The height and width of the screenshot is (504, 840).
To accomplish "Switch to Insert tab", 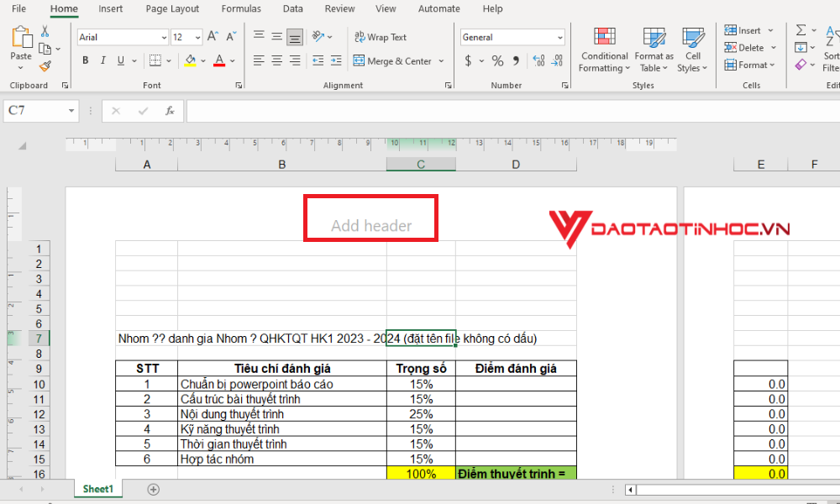I will (x=110, y=8).
